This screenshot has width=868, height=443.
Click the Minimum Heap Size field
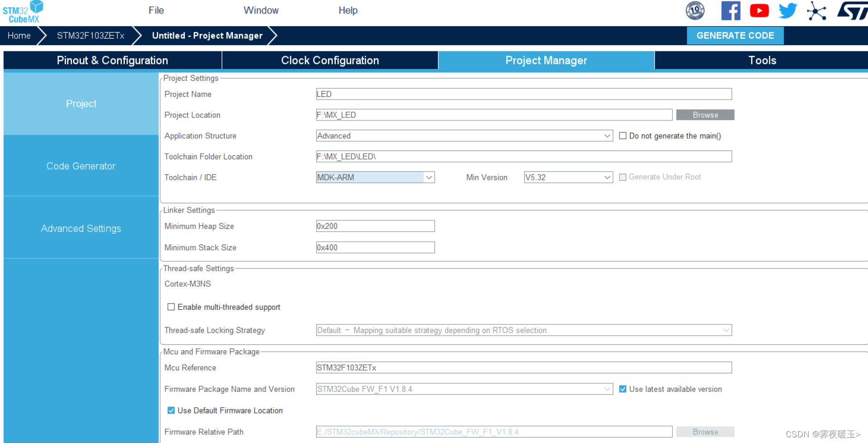(376, 226)
